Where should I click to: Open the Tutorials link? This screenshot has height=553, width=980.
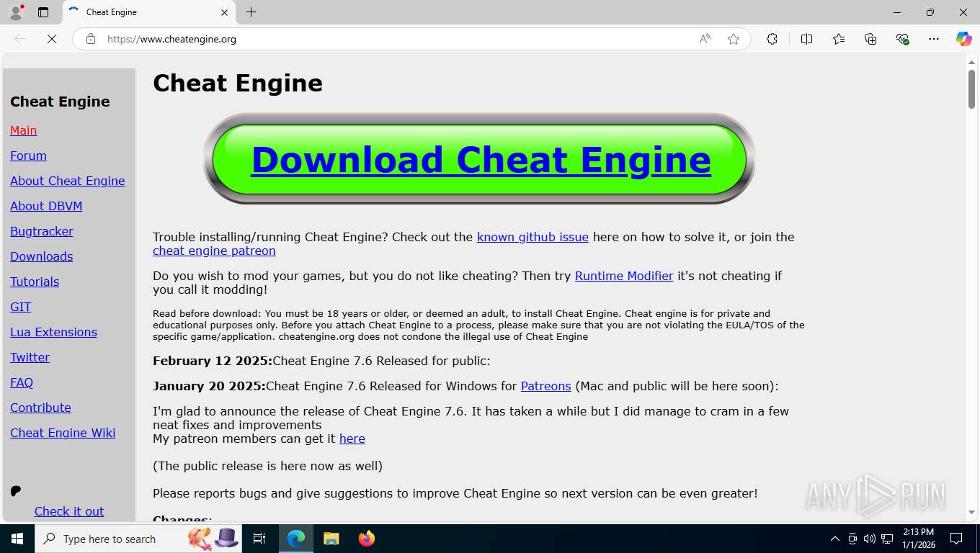pyautogui.click(x=35, y=282)
